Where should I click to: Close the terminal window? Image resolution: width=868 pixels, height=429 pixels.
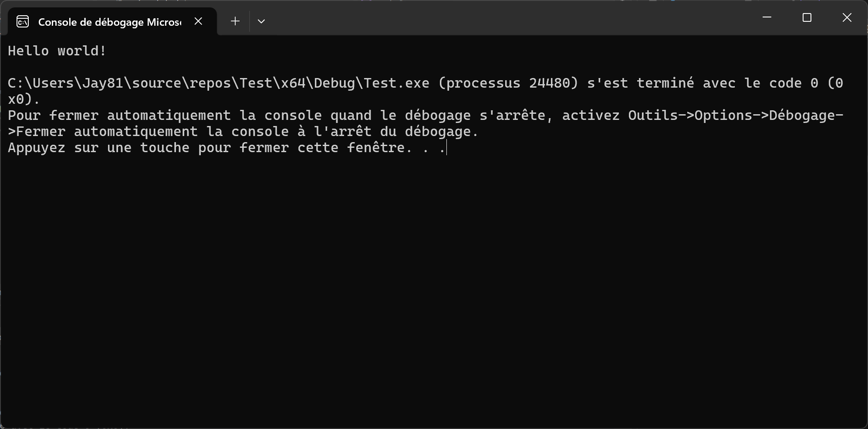[847, 17]
